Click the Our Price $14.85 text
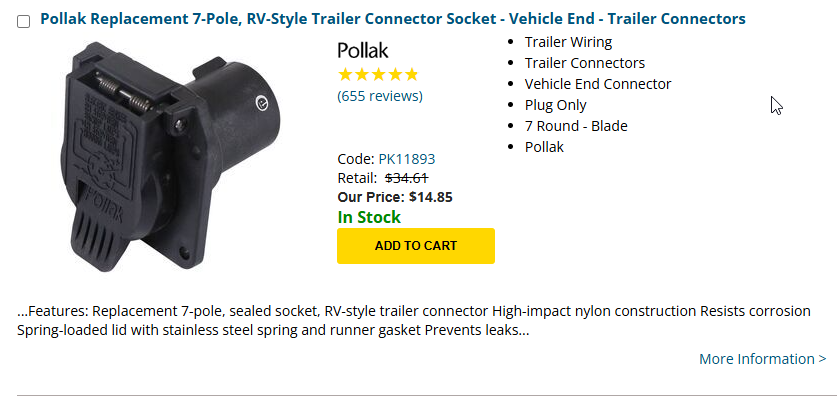The height and width of the screenshot is (396, 837). pos(394,197)
